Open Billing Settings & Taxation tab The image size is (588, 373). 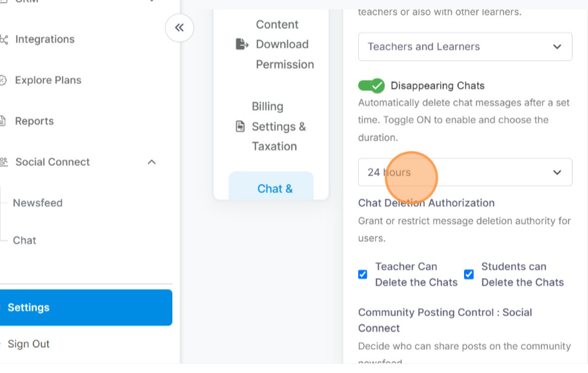pos(278,126)
